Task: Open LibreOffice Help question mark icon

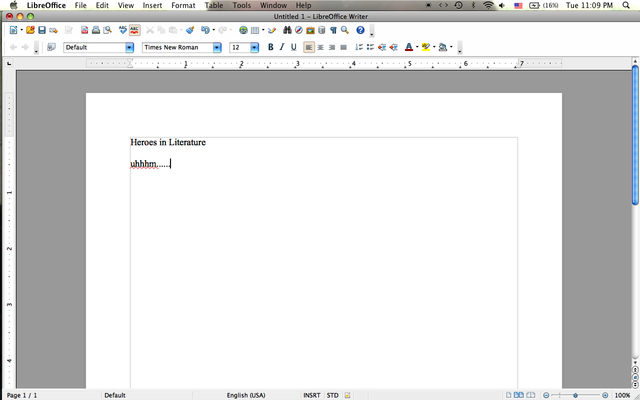Action: pyautogui.click(x=360, y=30)
